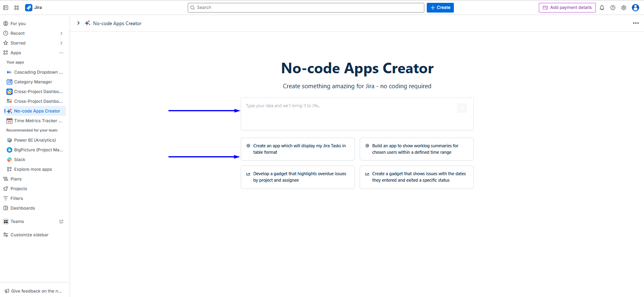
Task: Open the Apps more options ellipsis
Action: click(x=61, y=53)
